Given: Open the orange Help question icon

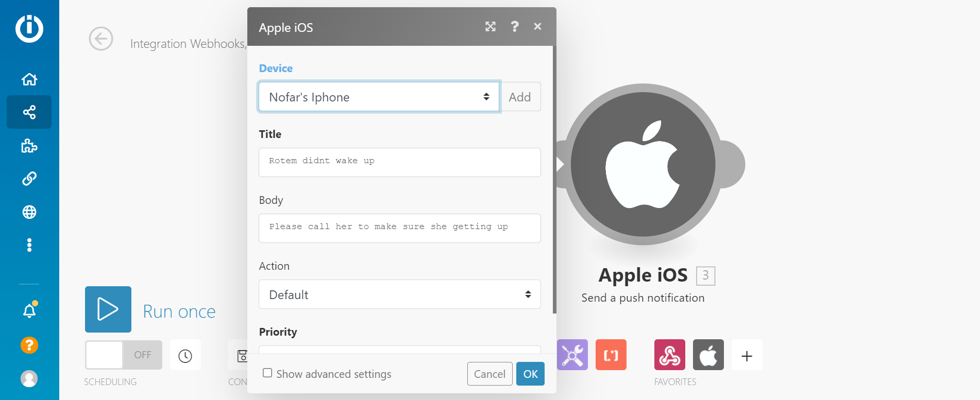Looking at the screenshot, I should click(29, 345).
